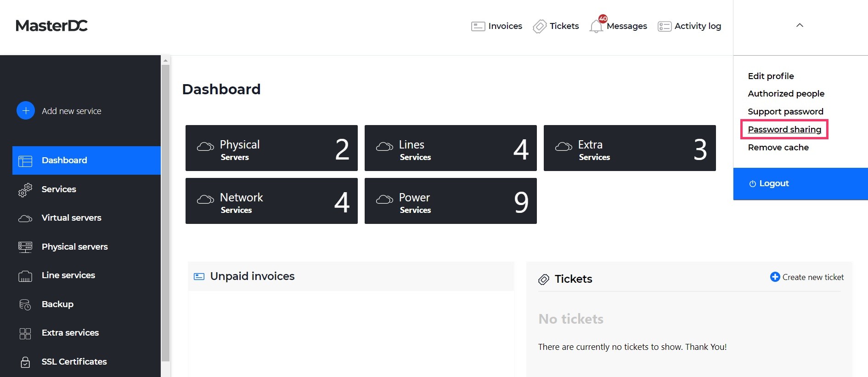Viewport: 868px width, 377px height.
Task: Select Password sharing from profile menu
Action: point(784,129)
